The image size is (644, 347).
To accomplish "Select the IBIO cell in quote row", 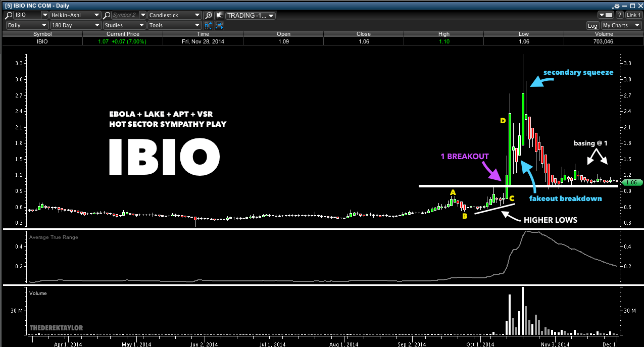I will (42, 41).
